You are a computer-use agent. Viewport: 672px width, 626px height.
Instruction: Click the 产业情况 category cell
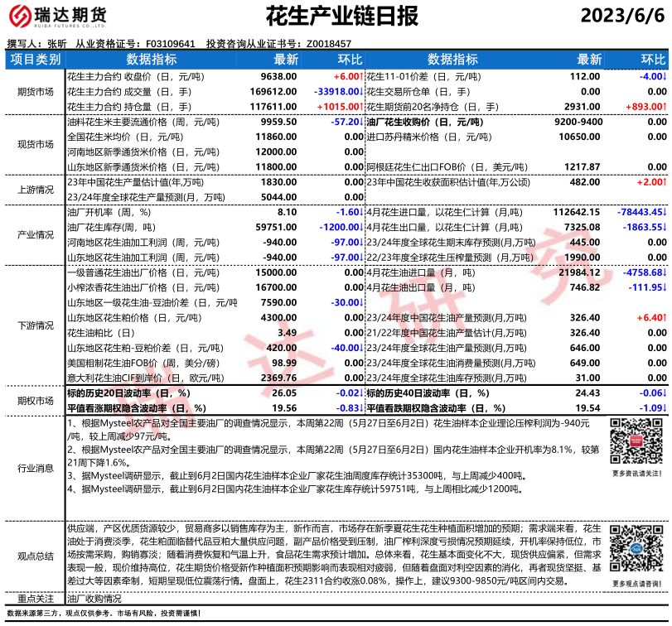tap(35, 235)
